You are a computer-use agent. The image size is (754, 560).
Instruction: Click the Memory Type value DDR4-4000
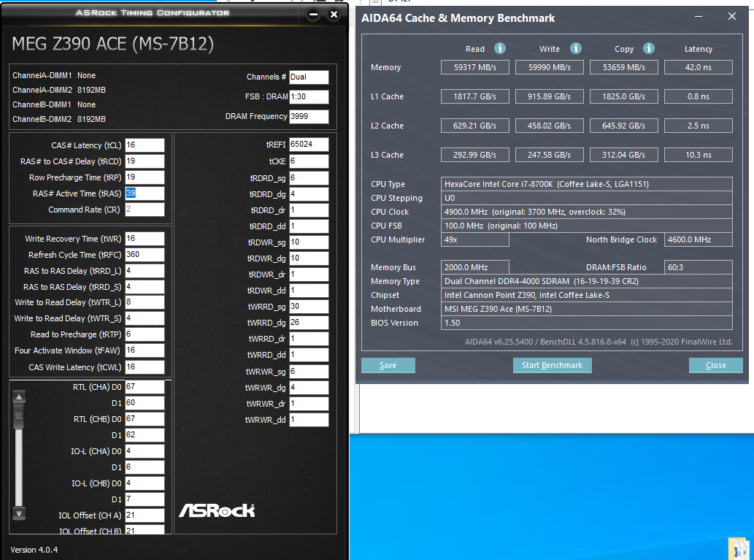tap(587, 281)
